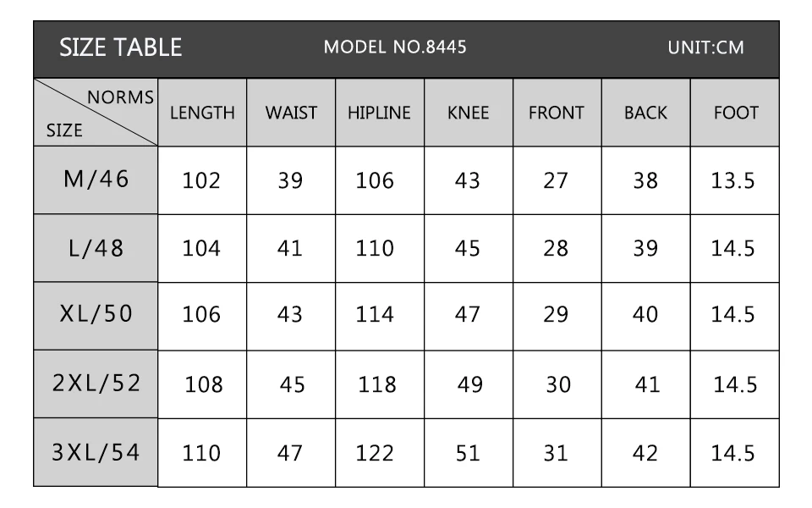Select the KNEE column header

point(468,113)
